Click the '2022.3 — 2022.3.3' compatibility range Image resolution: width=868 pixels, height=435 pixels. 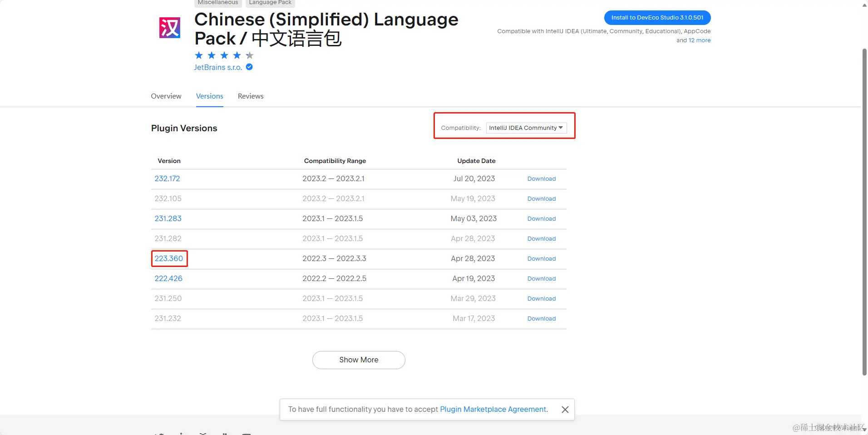point(334,259)
